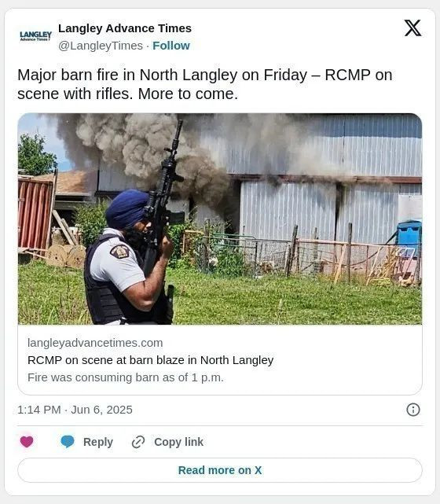Open the @LangleyTimes handle
The width and height of the screenshot is (440, 504).
(x=101, y=46)
